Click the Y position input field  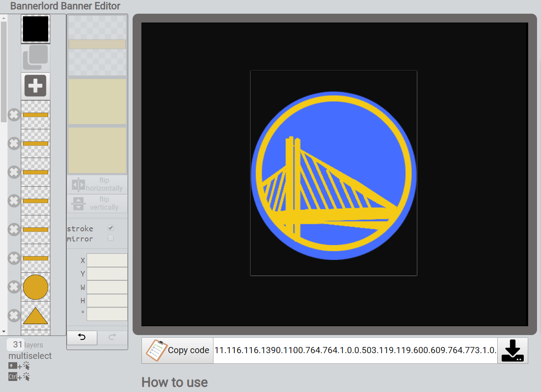click(x=107, y=274)
